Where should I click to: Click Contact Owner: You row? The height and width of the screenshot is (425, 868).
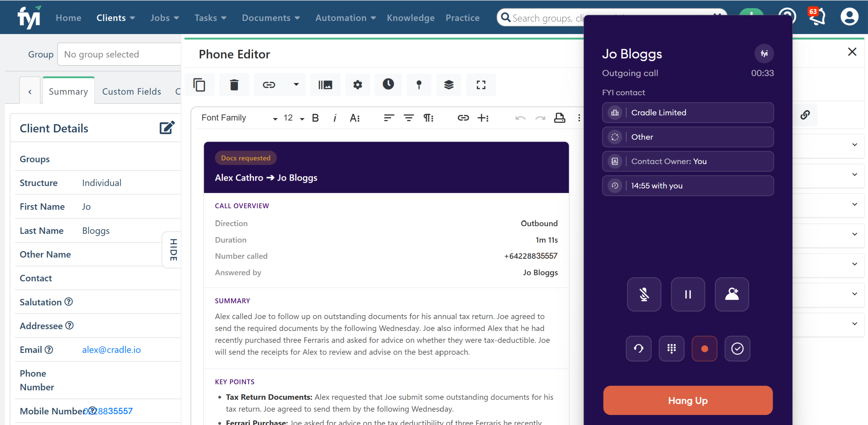pyautogui.click(x=688, y=161)
